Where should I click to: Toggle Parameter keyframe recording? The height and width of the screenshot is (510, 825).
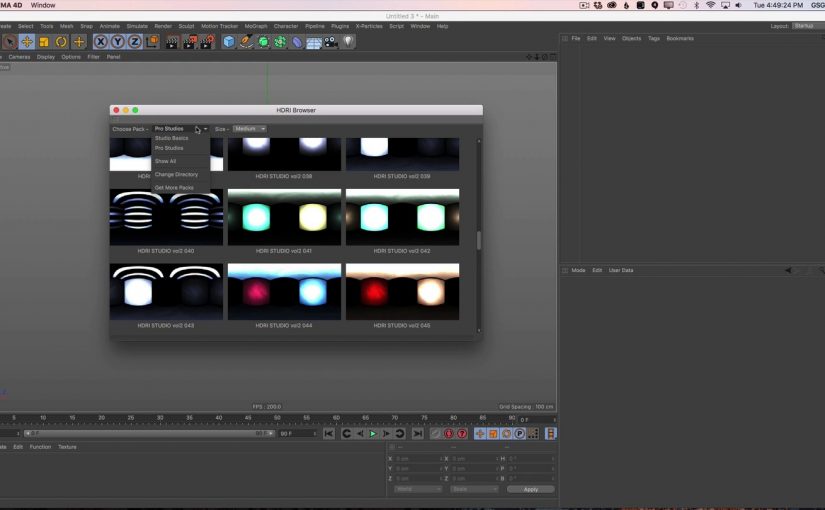519,434
